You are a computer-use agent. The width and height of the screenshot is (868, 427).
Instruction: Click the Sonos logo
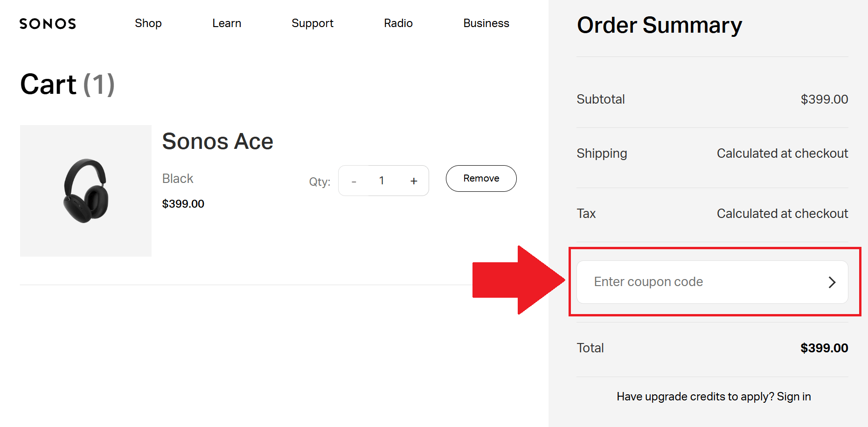pos(48,24)
